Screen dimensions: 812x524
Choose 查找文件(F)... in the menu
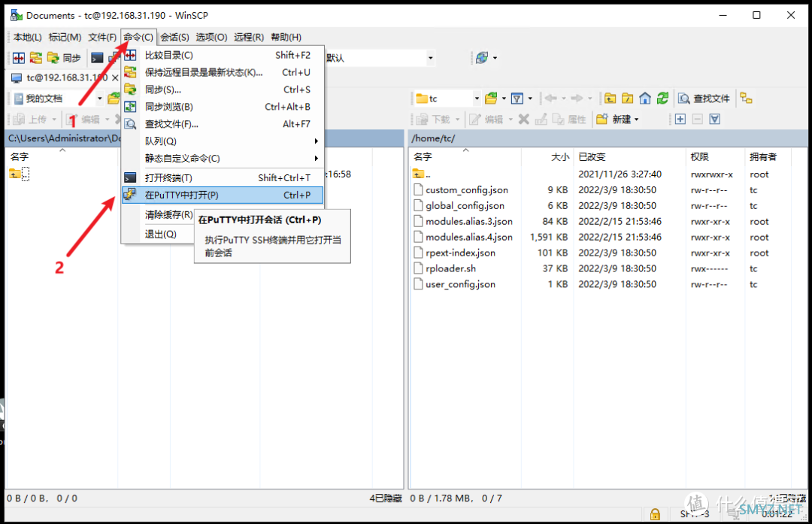tap(223, 124)
